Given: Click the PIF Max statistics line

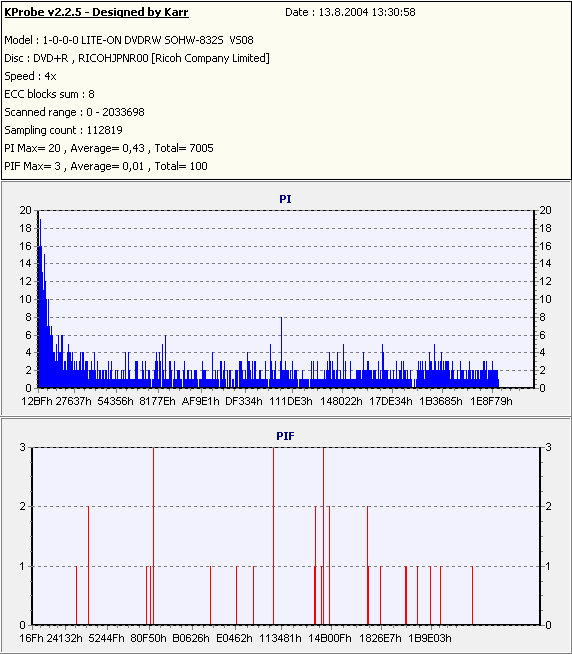Looking at the screenshot, I should (x=106, y=166).
